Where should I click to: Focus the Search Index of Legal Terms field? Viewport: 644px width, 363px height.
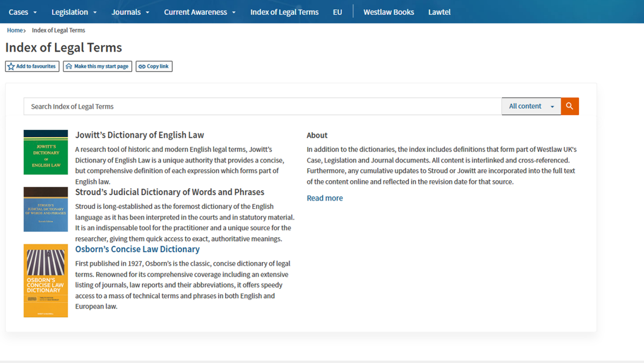coord(262,106)
